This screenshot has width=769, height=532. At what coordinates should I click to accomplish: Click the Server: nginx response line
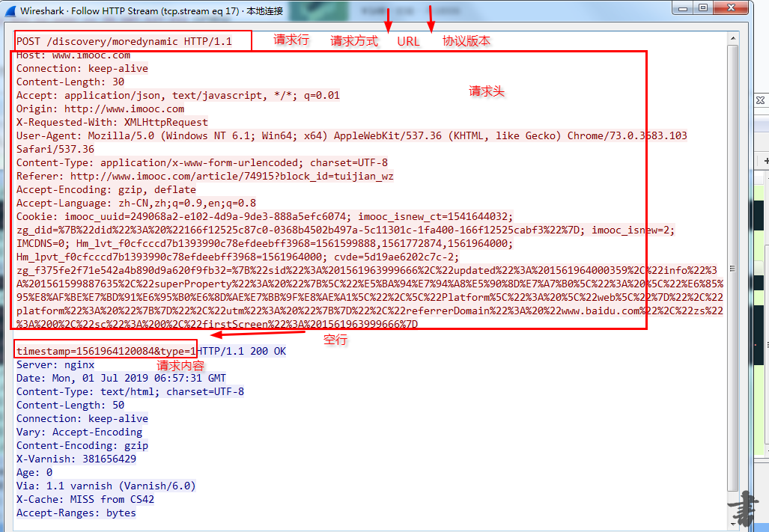pos(55,364)
